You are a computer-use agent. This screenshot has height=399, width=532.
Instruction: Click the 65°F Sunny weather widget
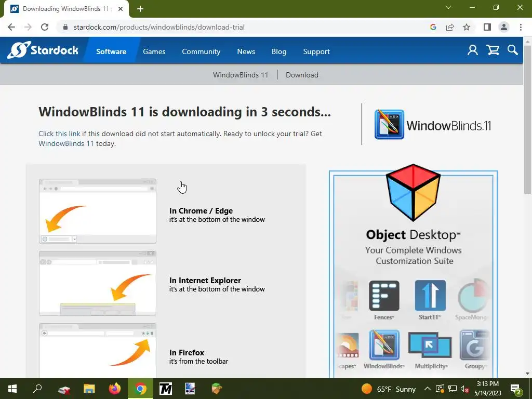pos(389,389)
